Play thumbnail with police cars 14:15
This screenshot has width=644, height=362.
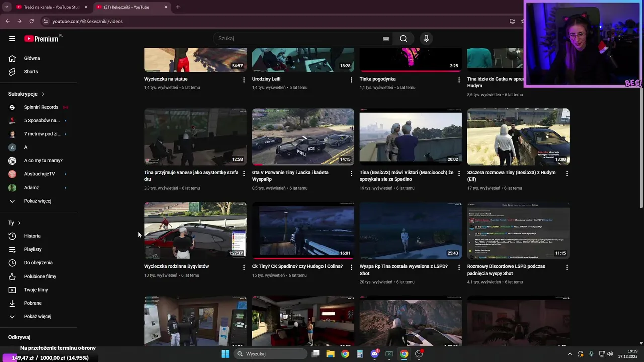coord(303,137)
